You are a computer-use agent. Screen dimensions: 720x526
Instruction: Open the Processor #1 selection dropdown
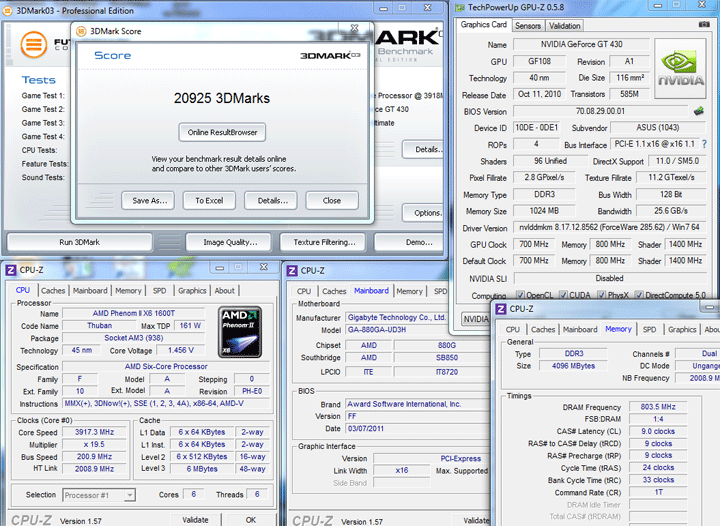[x=129, y=495]
